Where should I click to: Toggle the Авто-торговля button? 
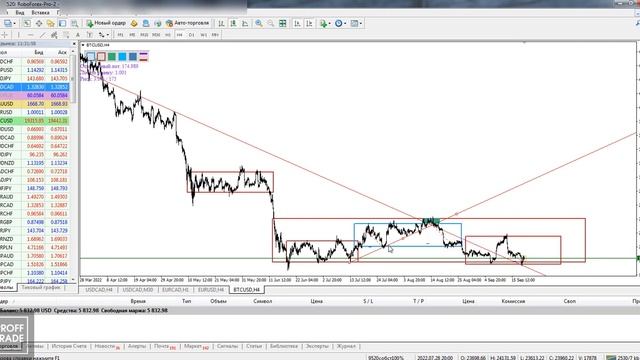(187, 23)
